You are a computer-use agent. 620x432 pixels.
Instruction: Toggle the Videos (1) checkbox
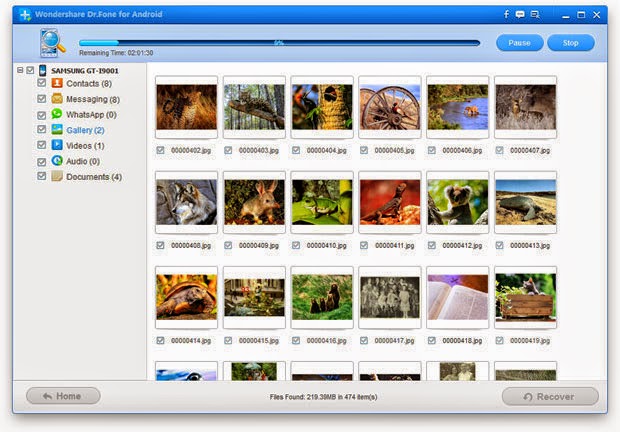[42, 145]
